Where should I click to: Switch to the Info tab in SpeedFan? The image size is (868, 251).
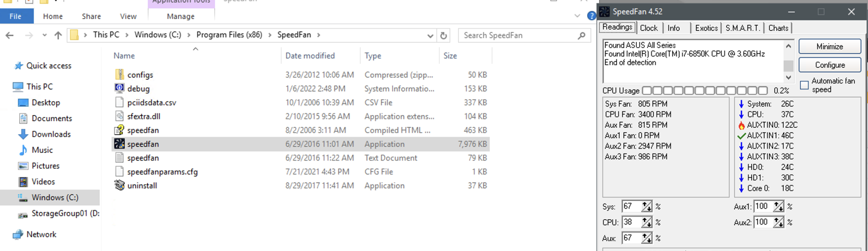tap(674, 28)
